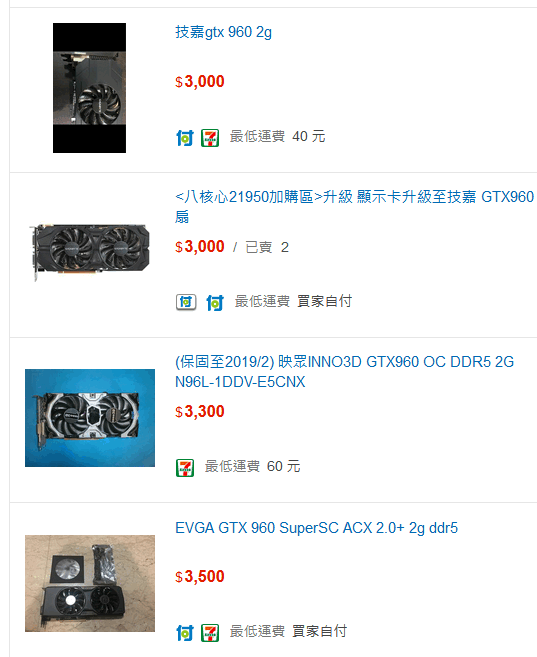This screenshot has width=537, height=657.
Task: Click the INNO3D card thumbnail with blue background
Action: (90, 418)
